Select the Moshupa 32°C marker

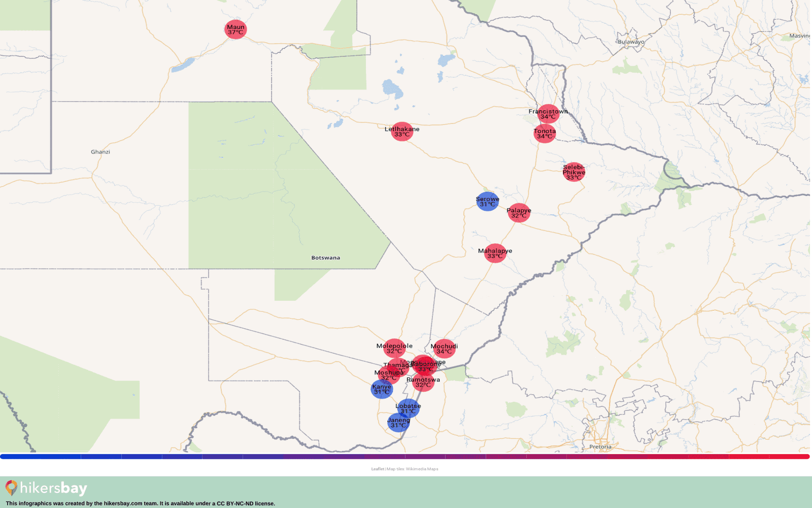click(389, 375)
